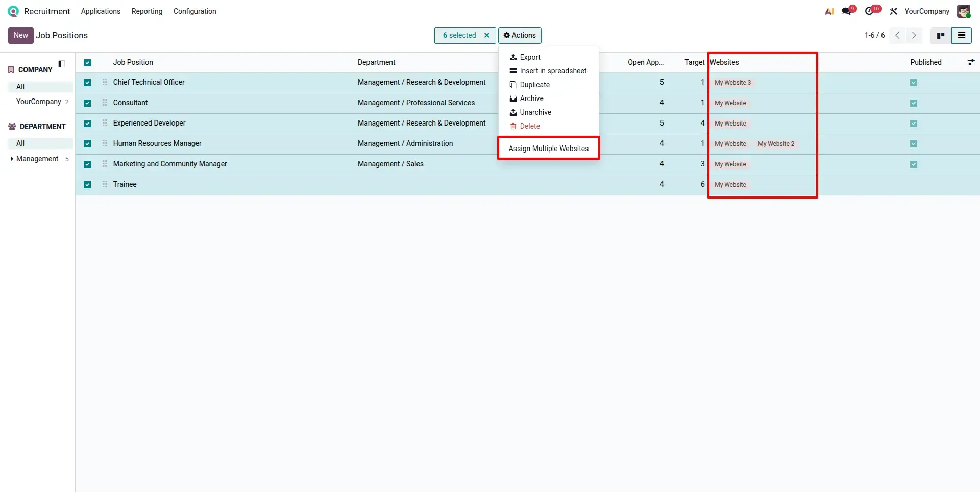Switch to List view
Viewport: 980px width, 493px height.
click(x=962, y=35)
